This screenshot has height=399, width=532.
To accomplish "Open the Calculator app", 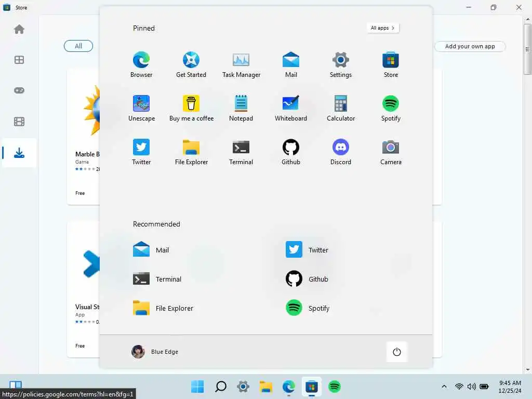I will click(341, 108).
